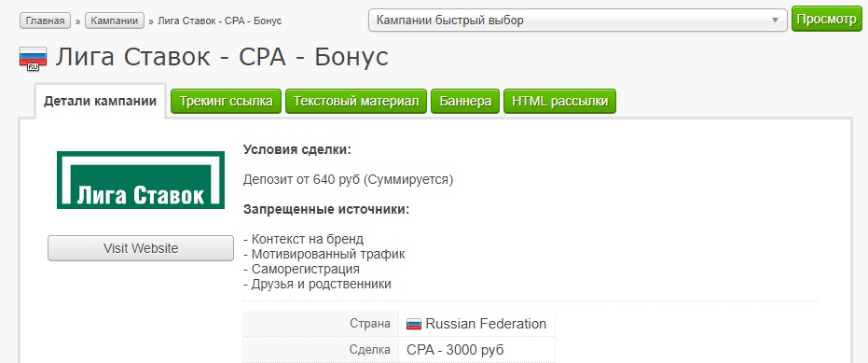Click the CPA - 3000 руб deal value
This screenshot has width=868, height=363.
pos(455,350)
